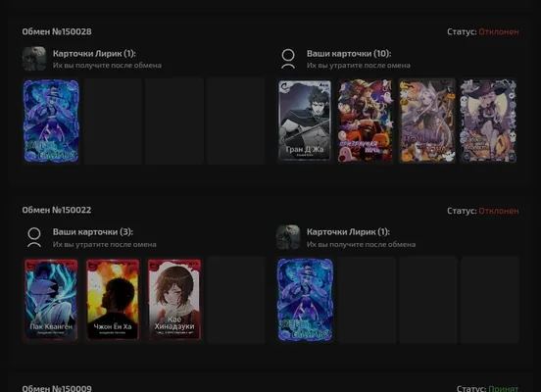
Task: Open the Halloween pumpkin night card
Action: point(366,121)
